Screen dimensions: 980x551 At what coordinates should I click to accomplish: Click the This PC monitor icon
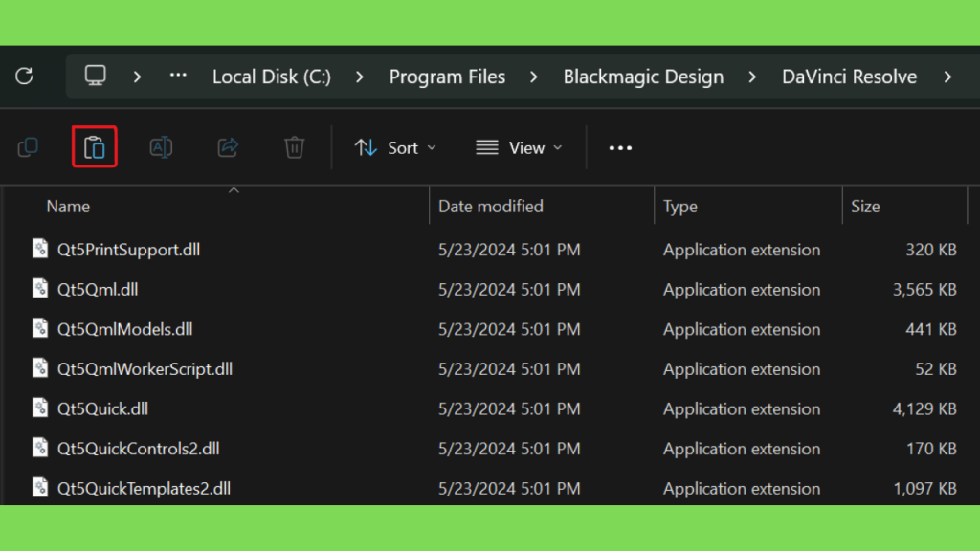95,76
